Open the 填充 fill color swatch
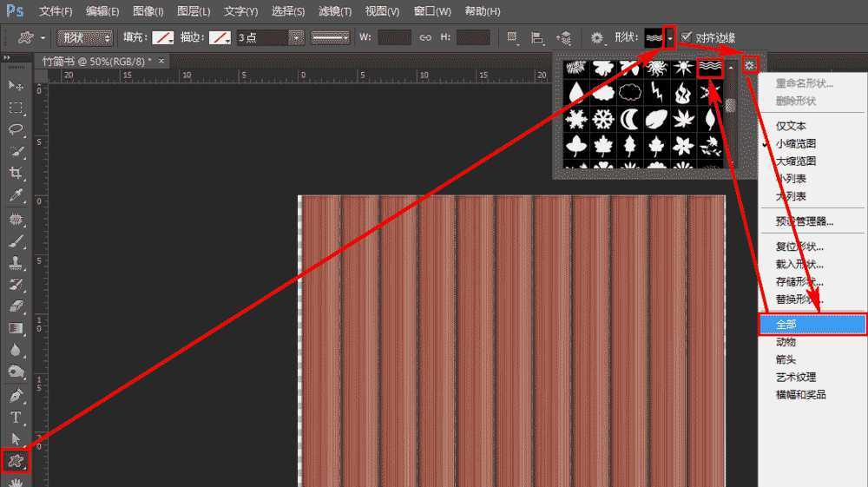 (x=163, y=37)
